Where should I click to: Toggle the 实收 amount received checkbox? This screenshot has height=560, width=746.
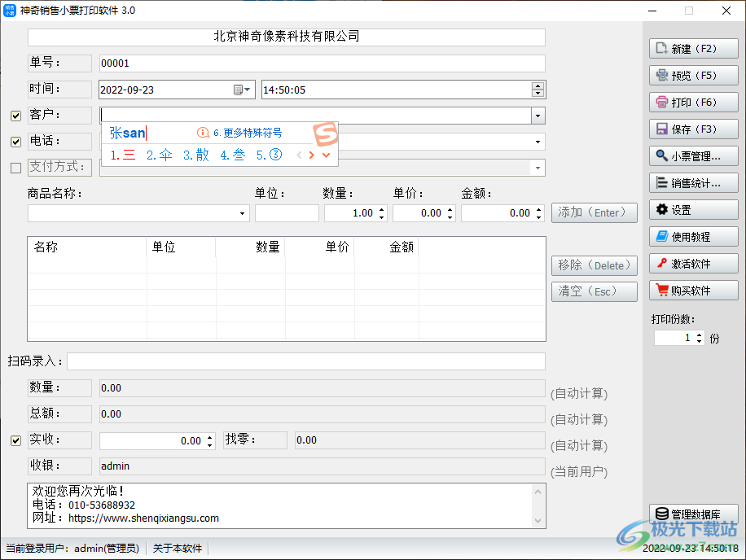pyautogui.click(x=15, y=440)
